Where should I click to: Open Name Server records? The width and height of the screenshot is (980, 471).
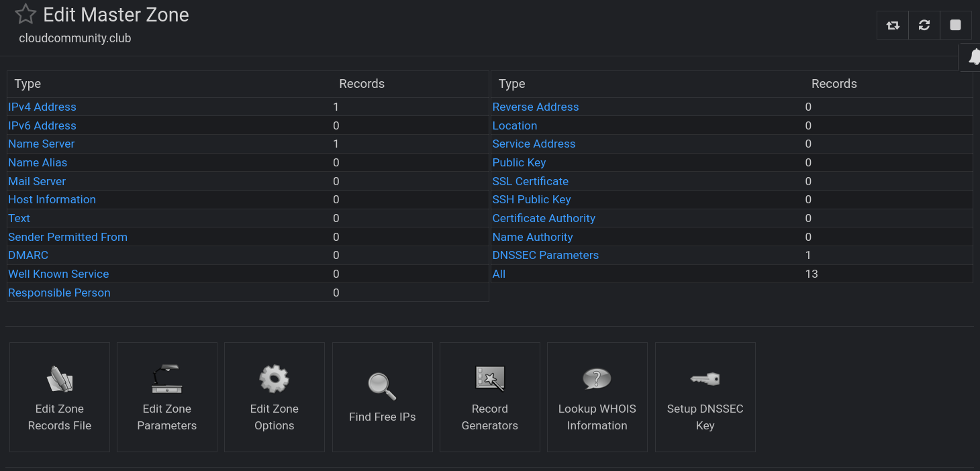42,144
